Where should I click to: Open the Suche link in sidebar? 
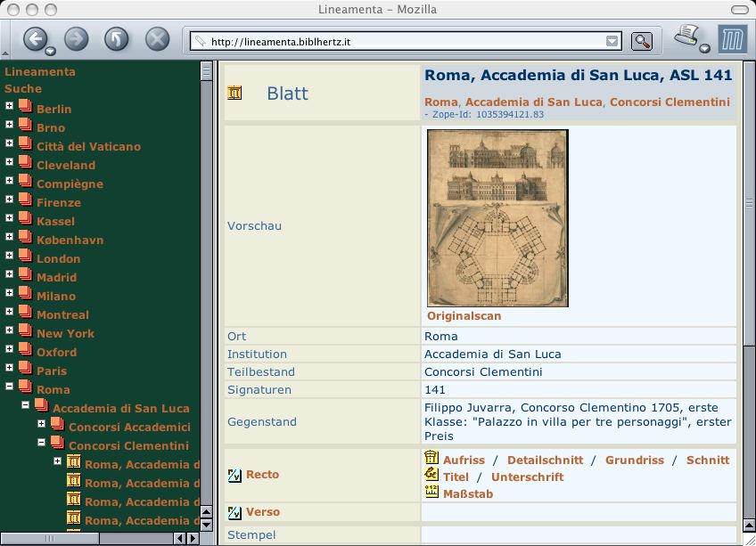coord(23,88)
